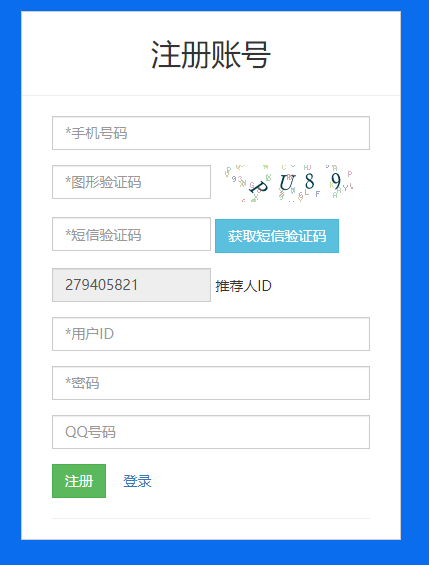Click the divider line under the heading
This screenshot has height=565, width=429.
point(211,95)
